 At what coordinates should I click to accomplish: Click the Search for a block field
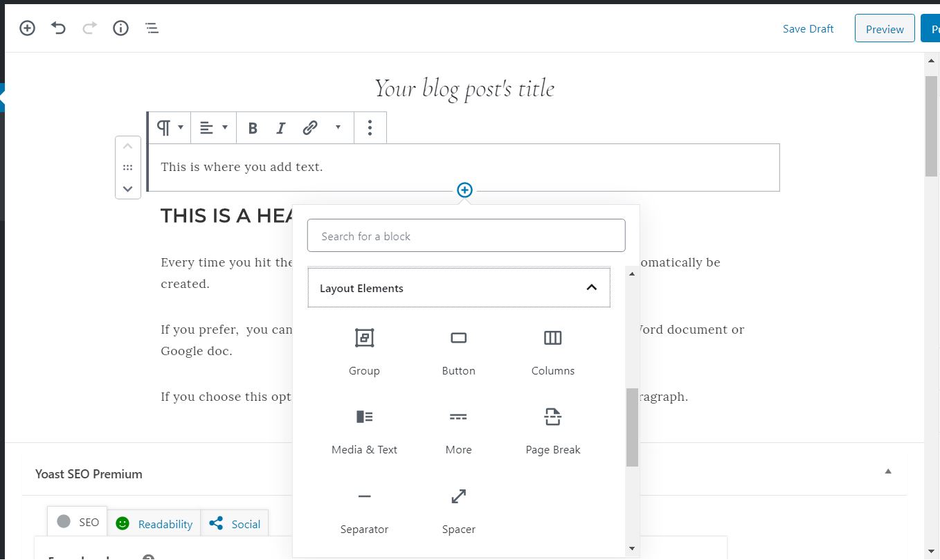466,236
